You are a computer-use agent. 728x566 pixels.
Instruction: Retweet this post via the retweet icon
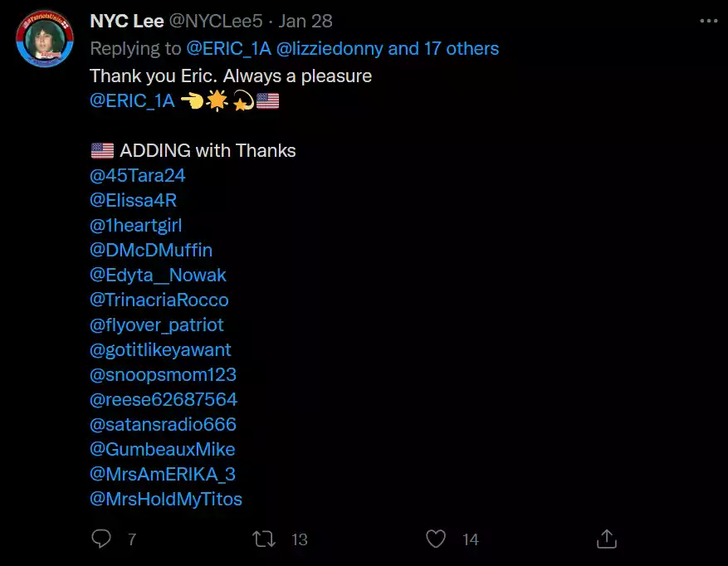[x=264, y=539]
